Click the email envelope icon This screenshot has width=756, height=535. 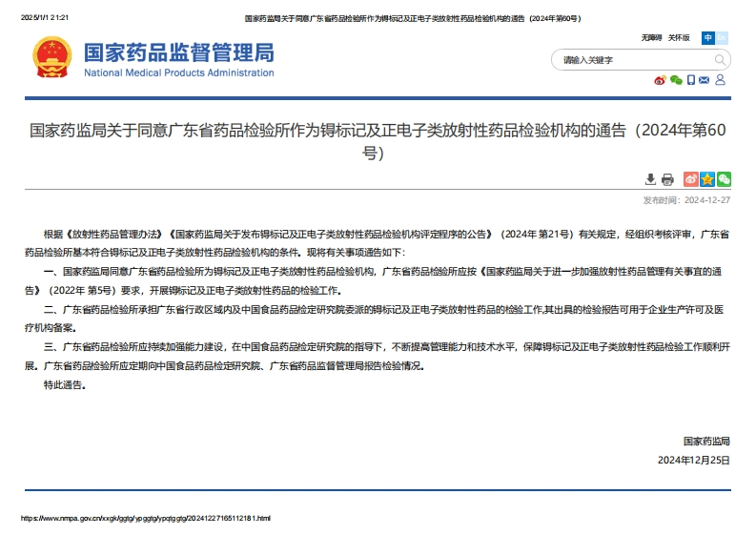click(705, 80)
